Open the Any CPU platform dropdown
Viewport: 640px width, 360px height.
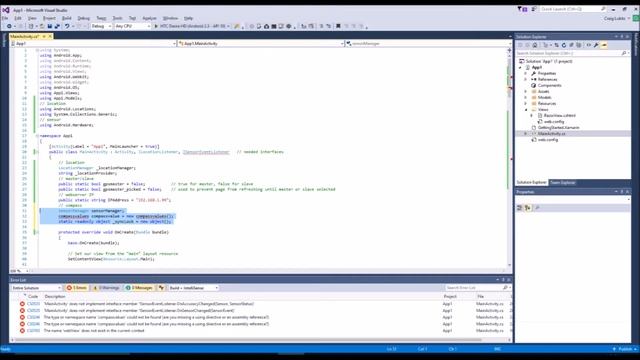tap(133, 26)
